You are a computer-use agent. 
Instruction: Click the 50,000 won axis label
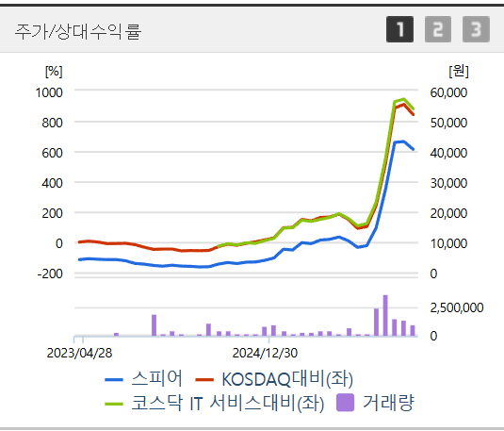(448, 123)
